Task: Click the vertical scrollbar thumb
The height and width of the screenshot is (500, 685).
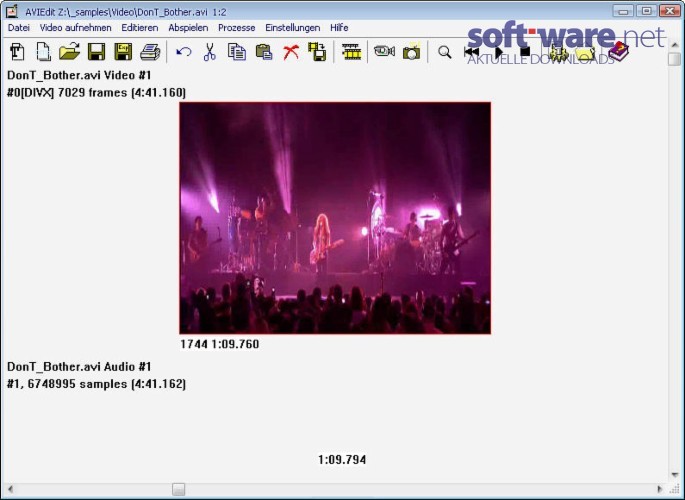Action: coord(675,59)
